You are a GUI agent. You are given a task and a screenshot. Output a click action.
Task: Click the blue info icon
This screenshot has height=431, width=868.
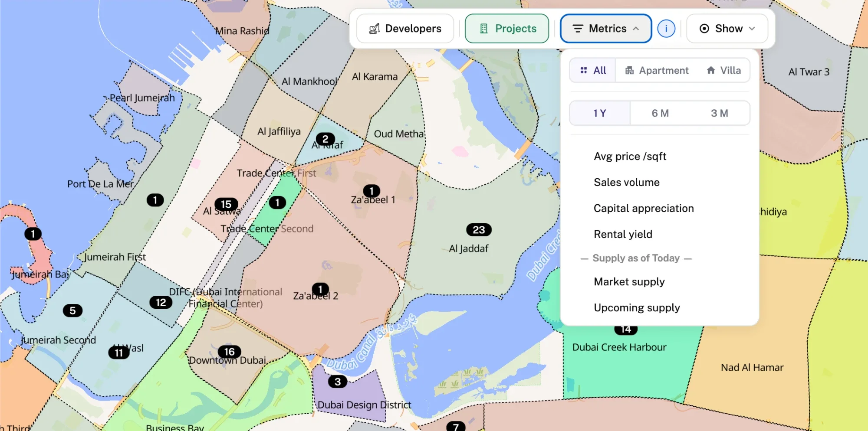(x=666, y=29)
